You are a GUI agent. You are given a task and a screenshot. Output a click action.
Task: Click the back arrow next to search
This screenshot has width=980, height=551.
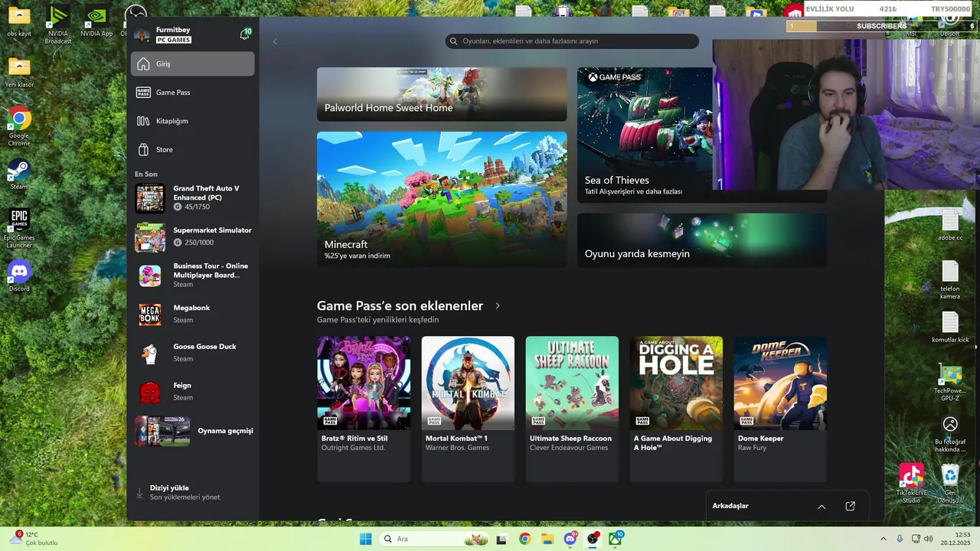pyautogui.click(x=275, y=41)
